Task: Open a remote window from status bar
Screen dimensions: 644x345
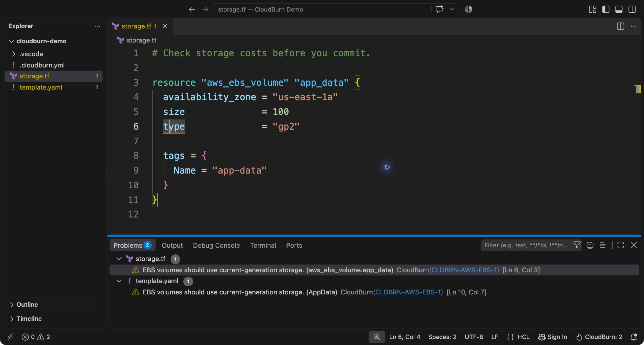Action: pos(10,337)
